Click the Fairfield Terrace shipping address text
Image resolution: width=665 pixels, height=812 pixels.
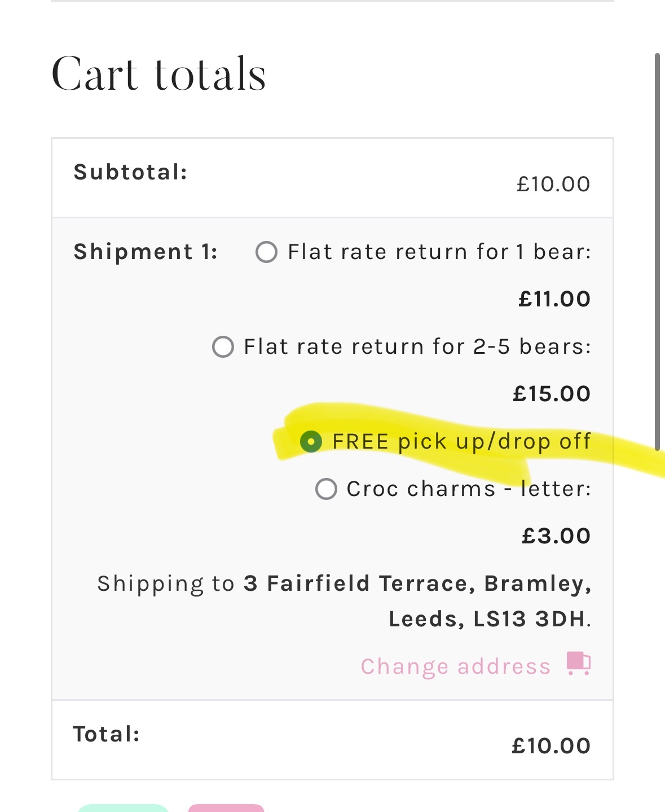[417, 601]
